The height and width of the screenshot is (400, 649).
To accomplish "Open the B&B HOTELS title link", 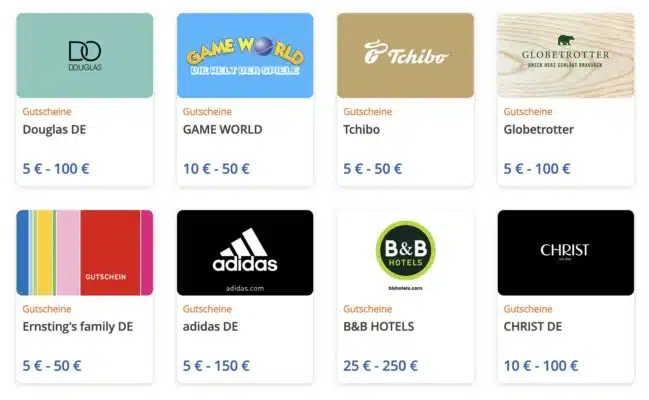I will click(x=378, y=327).
